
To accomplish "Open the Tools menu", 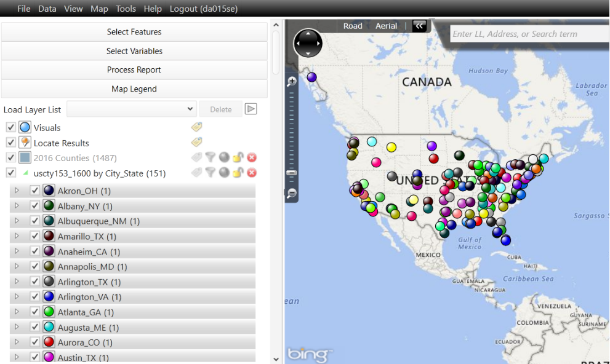I will 126,9.
